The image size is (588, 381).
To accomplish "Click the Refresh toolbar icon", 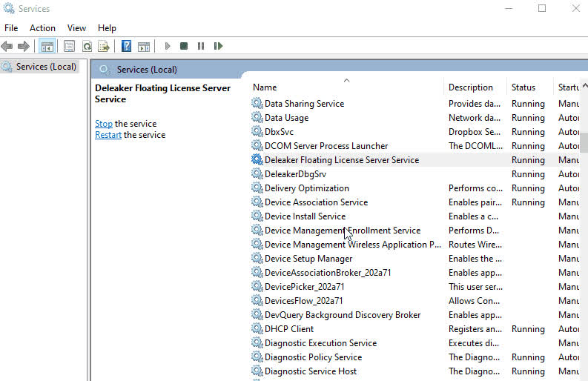I will pos(87,46).
